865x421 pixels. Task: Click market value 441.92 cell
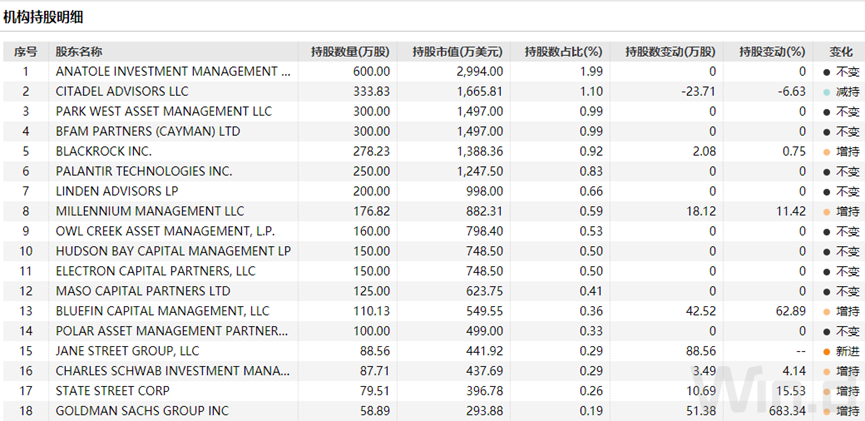[485, 351]
